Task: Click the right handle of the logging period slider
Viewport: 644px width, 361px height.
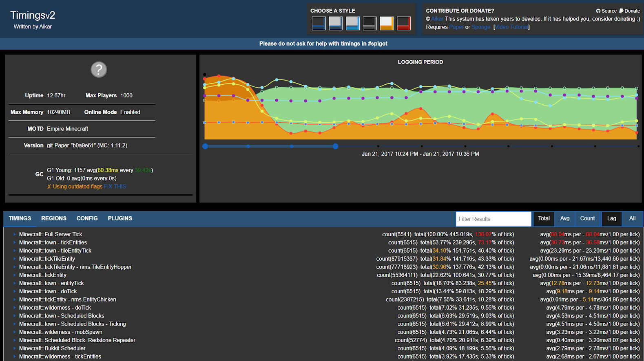Action: coord(335,146)
